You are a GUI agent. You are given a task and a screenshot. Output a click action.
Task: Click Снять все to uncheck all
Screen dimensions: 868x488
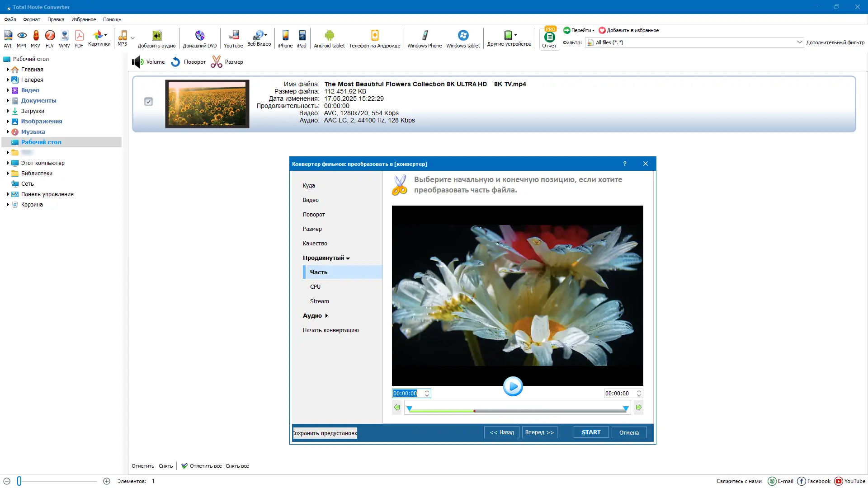[x=237, y=466]
